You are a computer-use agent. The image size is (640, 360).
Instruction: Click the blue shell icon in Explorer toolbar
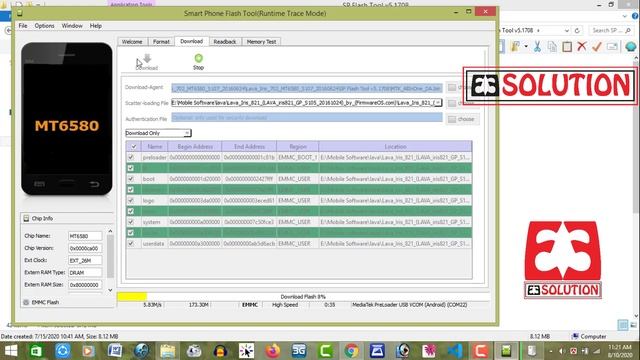pyautogui.click(x=630, y=47)
